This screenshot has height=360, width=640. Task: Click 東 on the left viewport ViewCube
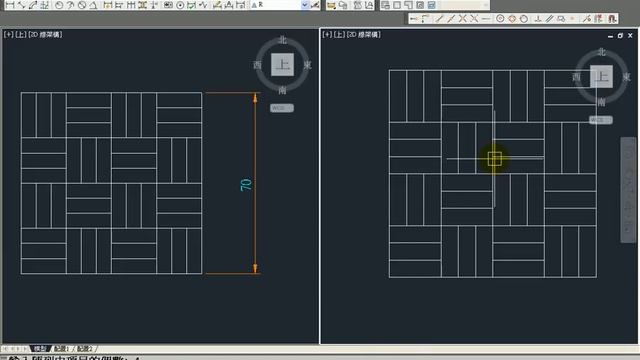(307, 65)
